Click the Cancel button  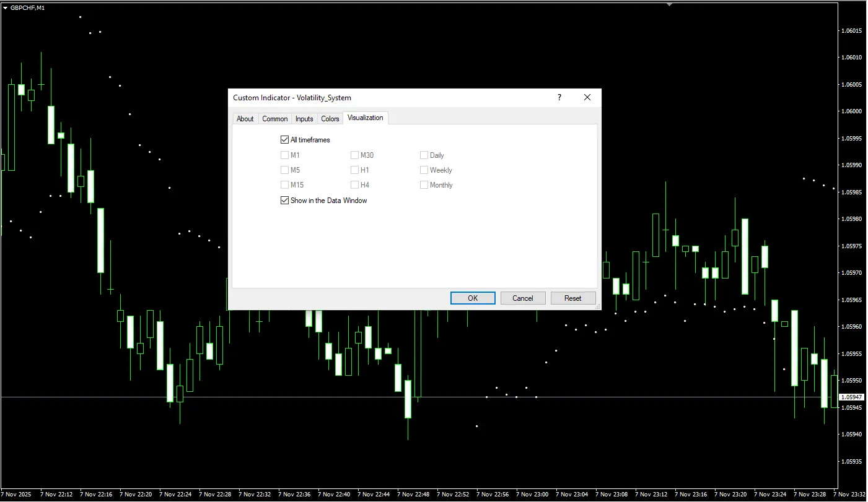coord(522,298)
